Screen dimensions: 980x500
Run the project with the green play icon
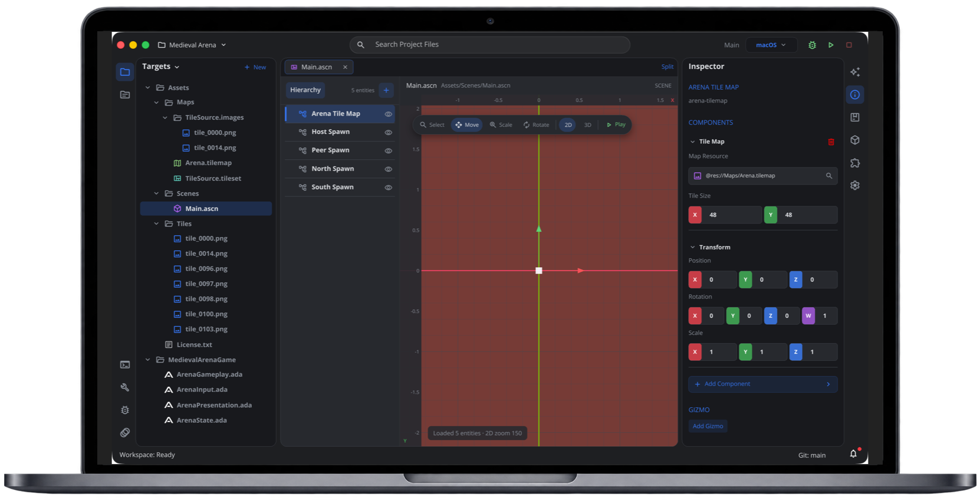point(831,45)
